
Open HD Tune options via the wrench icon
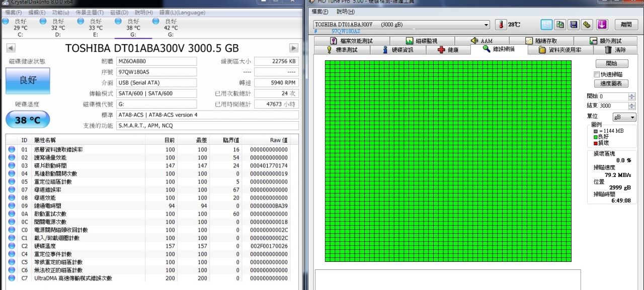pyautogui.click(x=587, y=25)
